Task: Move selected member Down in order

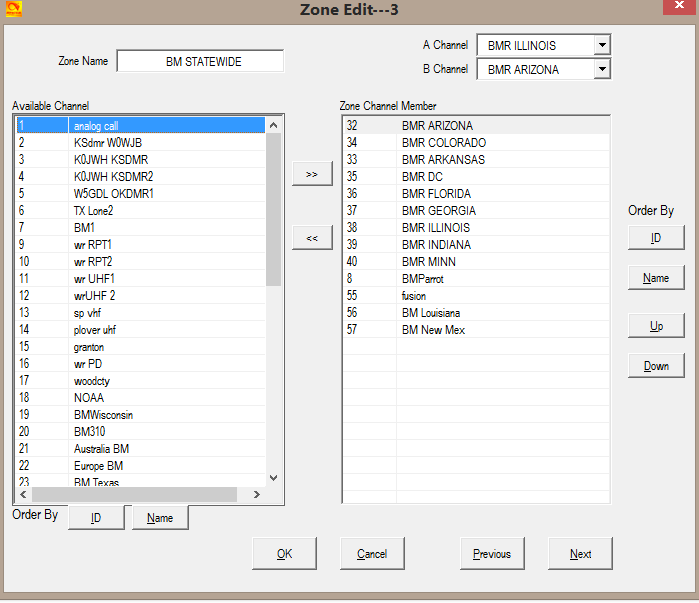Action: tap(656, 366)
